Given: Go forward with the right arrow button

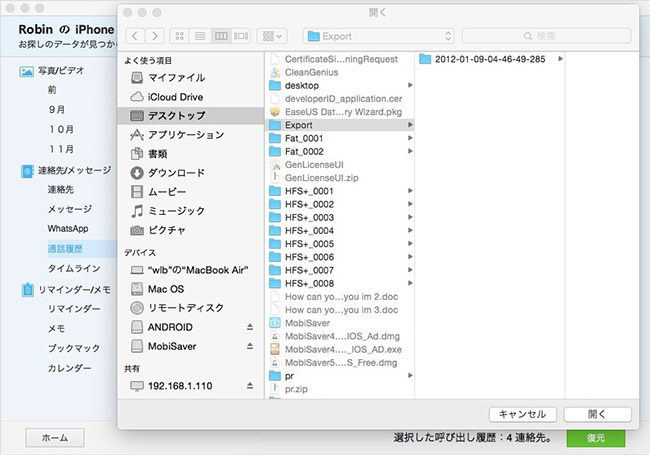Looking at the screenshot, I should pyautogui.click(x=154, y=36).
